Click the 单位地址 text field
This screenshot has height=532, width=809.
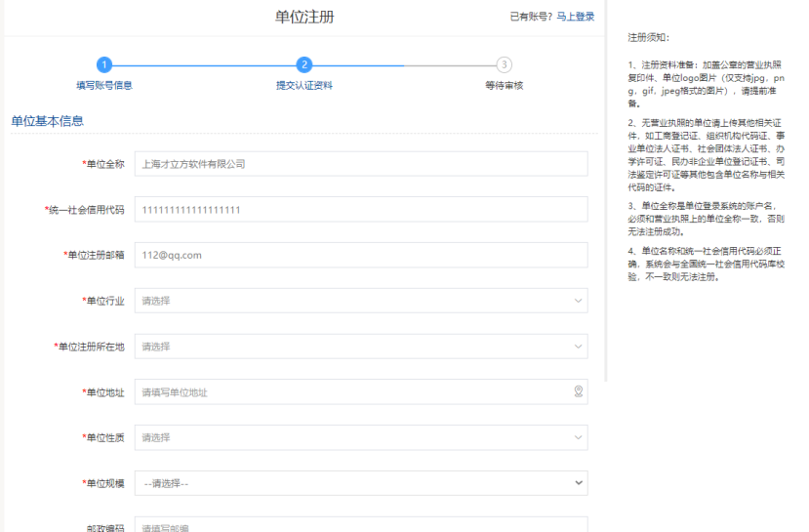pyautogui.click(x=351, y=392)
